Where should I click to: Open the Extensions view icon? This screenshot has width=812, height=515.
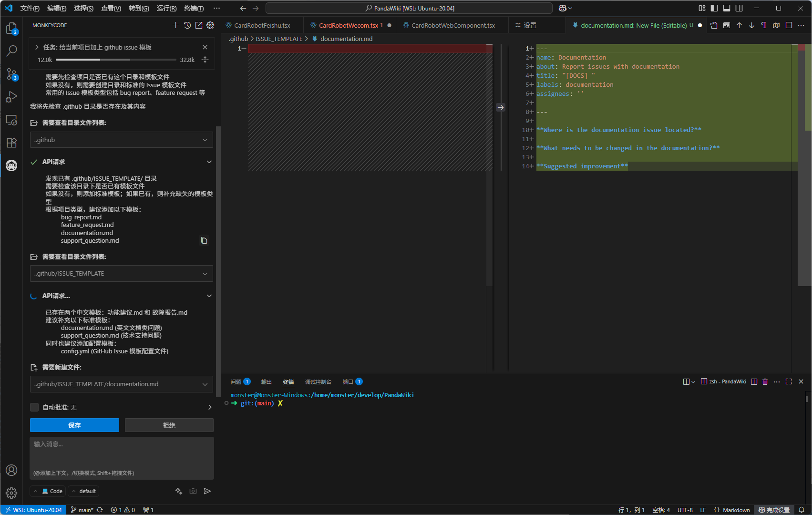coord(11,143)
